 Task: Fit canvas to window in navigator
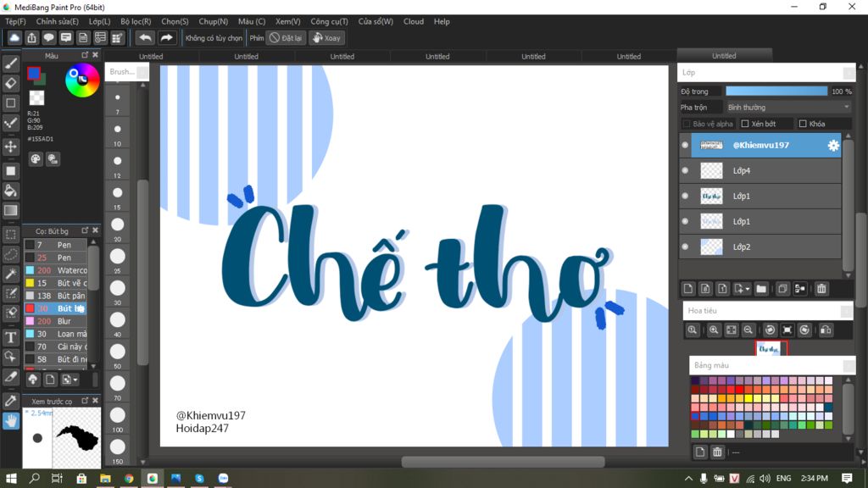click(x=732, y=330)
